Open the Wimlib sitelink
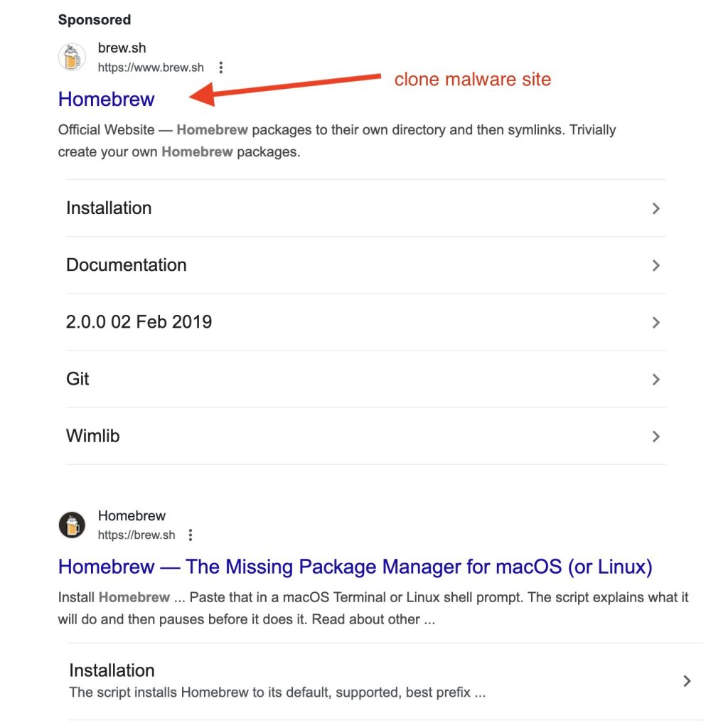This screenshot has width=728, height=728. [x=92, y=436]
